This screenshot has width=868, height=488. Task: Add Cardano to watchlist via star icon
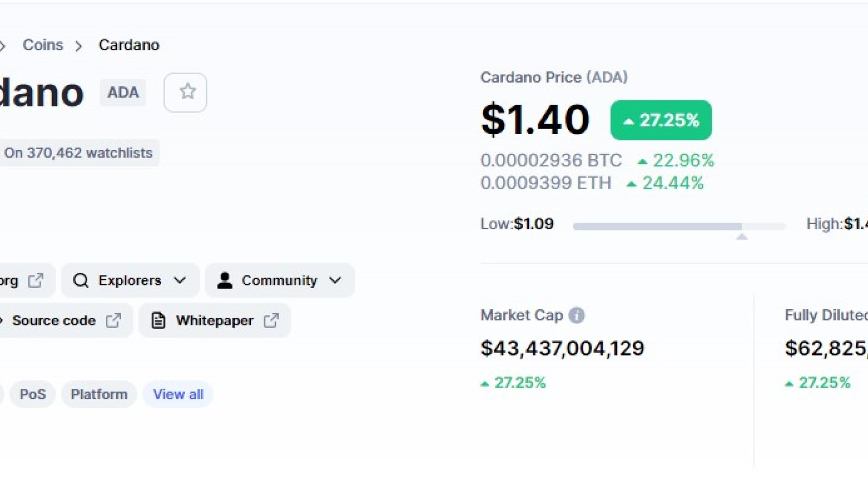186,92
